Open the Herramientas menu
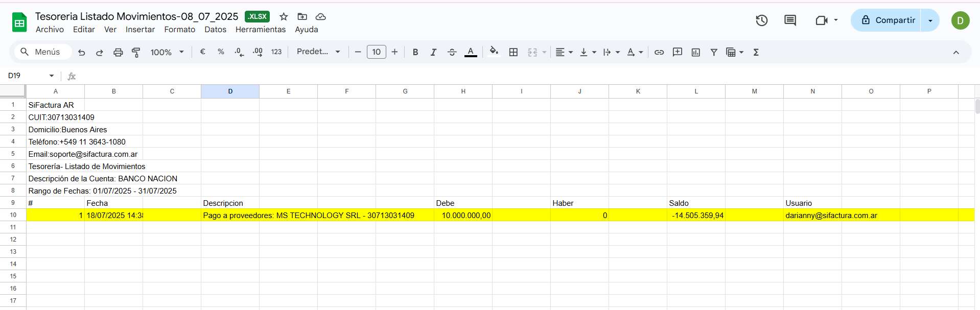The width and height of the screenshot is (980, 310). (261, 30)
